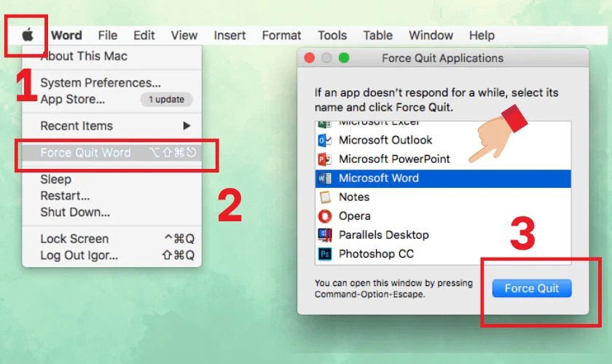612x364 pixels.
Task: Click the Microsoft Outlook app icon
Action: [325, 141]
